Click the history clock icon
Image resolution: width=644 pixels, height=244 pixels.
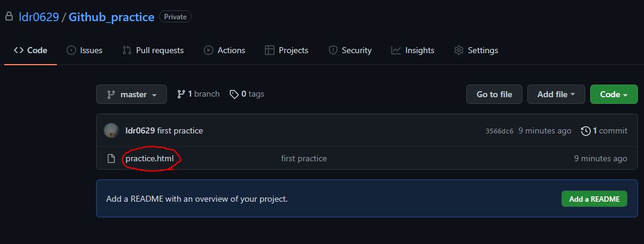[585, 131]
